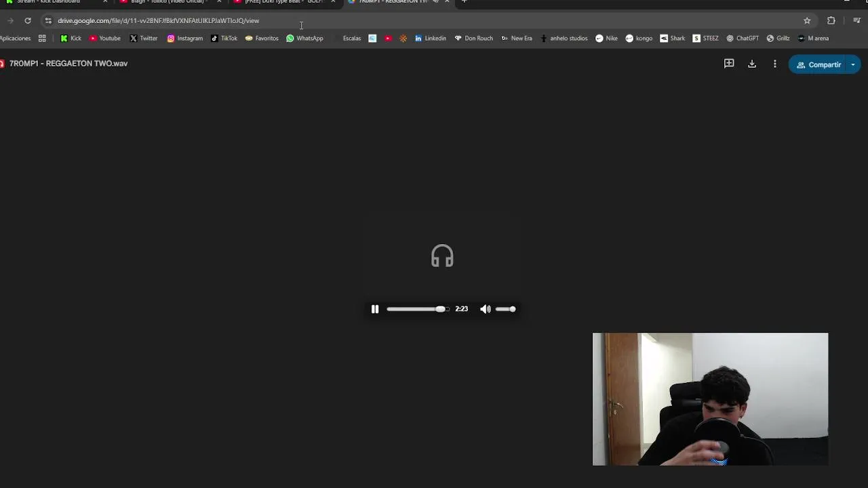
Task: Open the ChatGPT bookmark
Action: click(742, 38)
